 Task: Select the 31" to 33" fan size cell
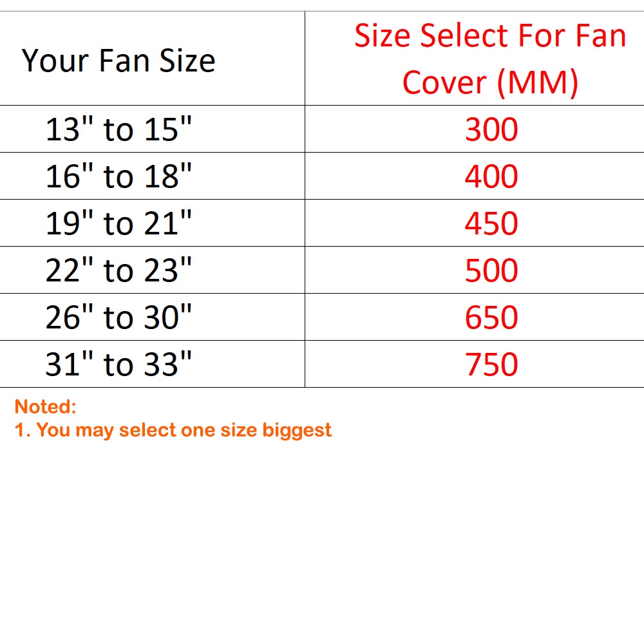(x=118, y=365)
